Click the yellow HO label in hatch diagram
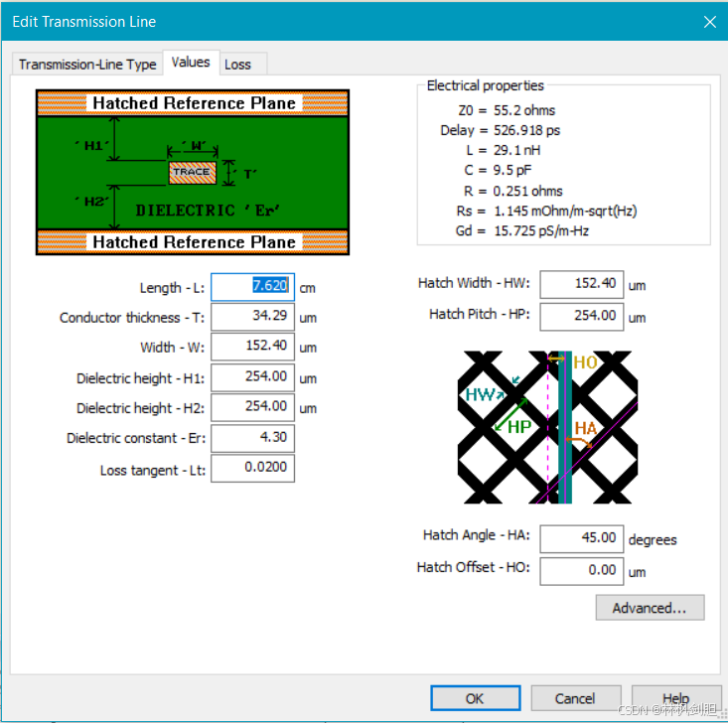 tap(585, 362)
